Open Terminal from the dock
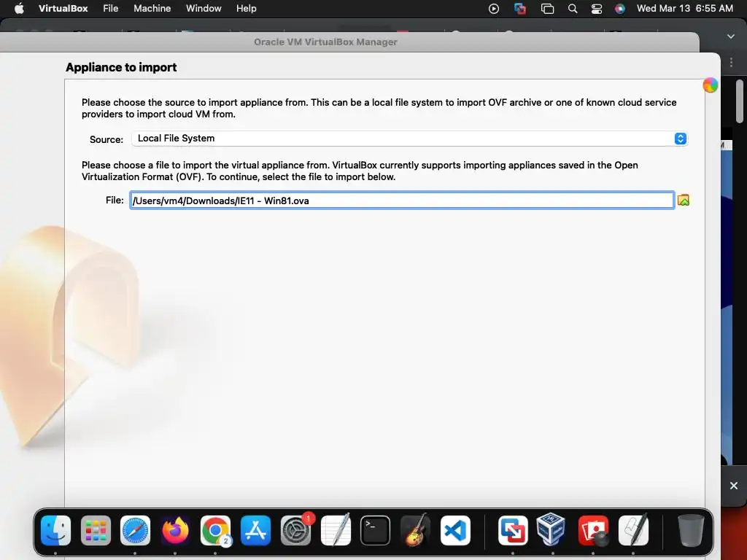 [x=375, y=530]
